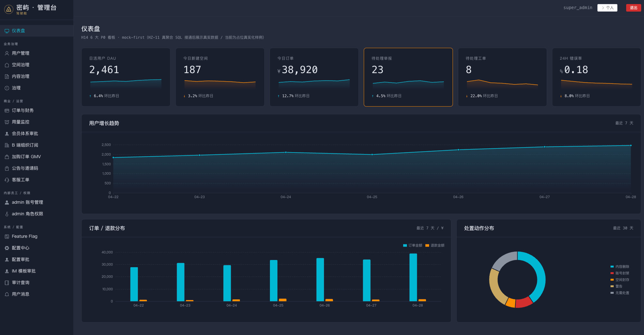Click the 用户消息 bell icon
The height and width of the screenshot is (335, 644).
tap(7, 294)
